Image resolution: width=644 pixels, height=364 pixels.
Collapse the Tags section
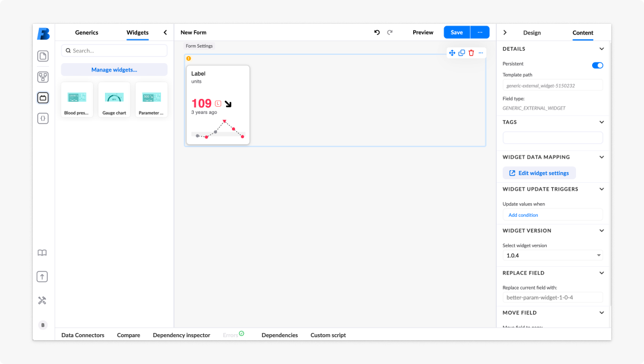click(601, 122)
